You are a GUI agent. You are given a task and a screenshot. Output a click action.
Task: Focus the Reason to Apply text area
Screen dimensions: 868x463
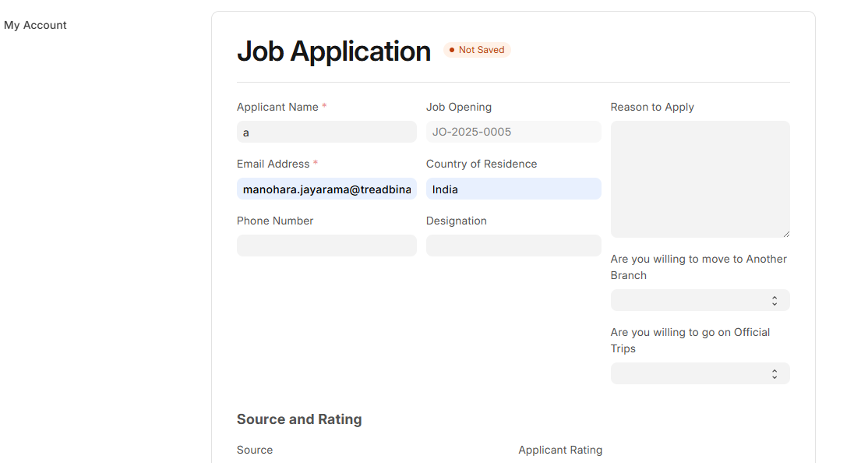(700, 178)
